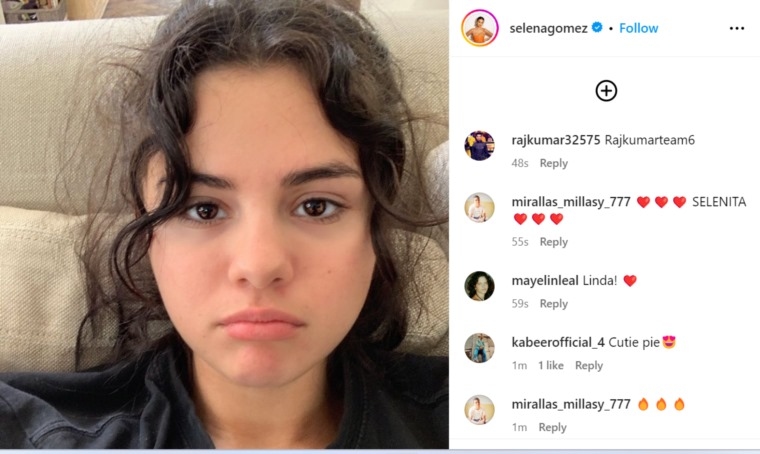The width and height of the screenshot is (760, 454).
Task: Open the avatar beside the fire emoji comment
Action: pyautogui.click(x=479, y=409)
